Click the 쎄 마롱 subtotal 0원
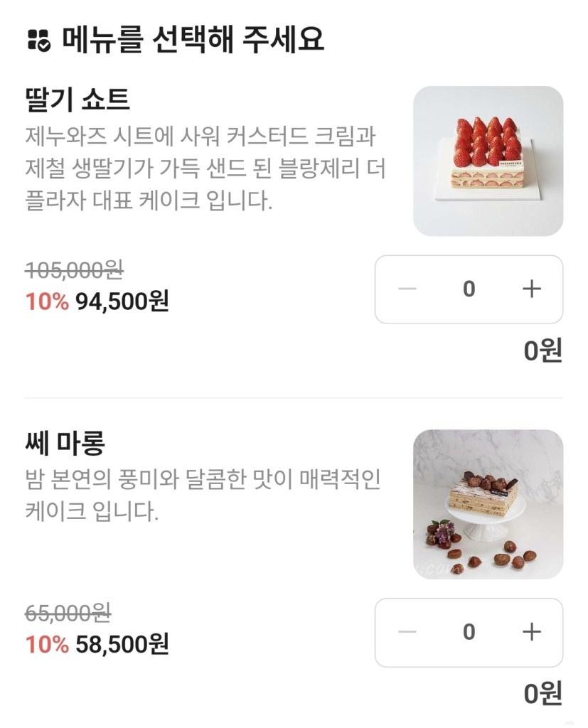588x728 pixels. click(542, 693)
